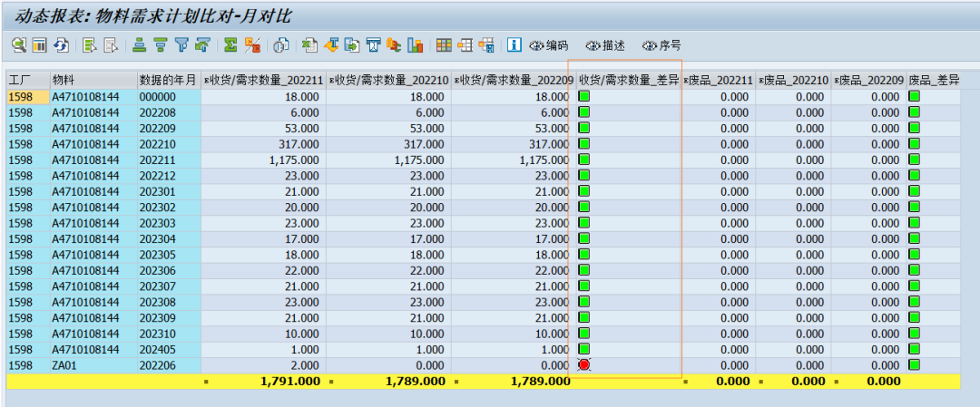Sort the table in ascending order
980x407 pixels.
(140, 45)
